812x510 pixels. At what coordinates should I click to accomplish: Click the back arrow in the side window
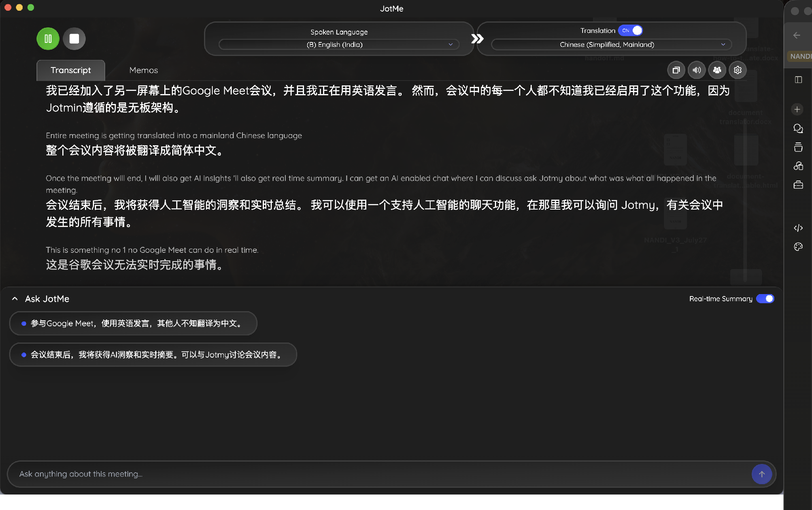pyautogui.click(x=797, y=35)
